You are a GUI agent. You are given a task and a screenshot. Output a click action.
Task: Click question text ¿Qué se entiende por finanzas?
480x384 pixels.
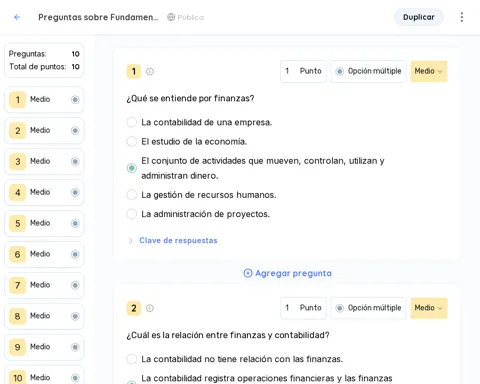click(x=190, y=98)
